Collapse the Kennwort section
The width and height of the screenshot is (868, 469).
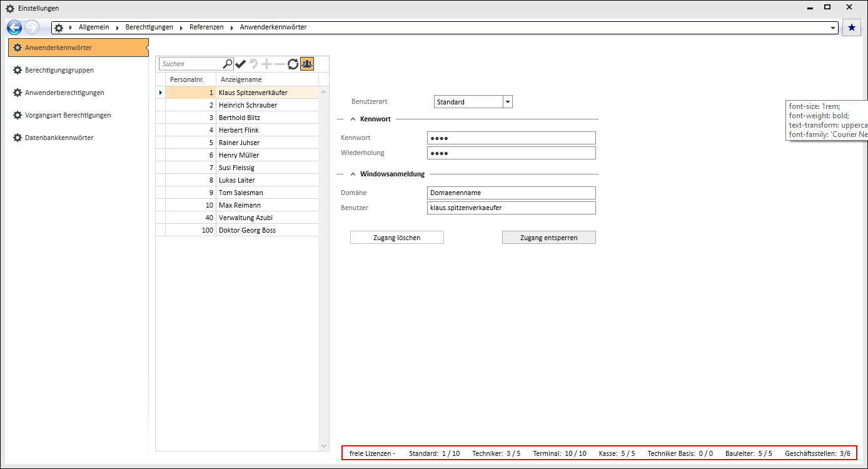tap(353, 119)
